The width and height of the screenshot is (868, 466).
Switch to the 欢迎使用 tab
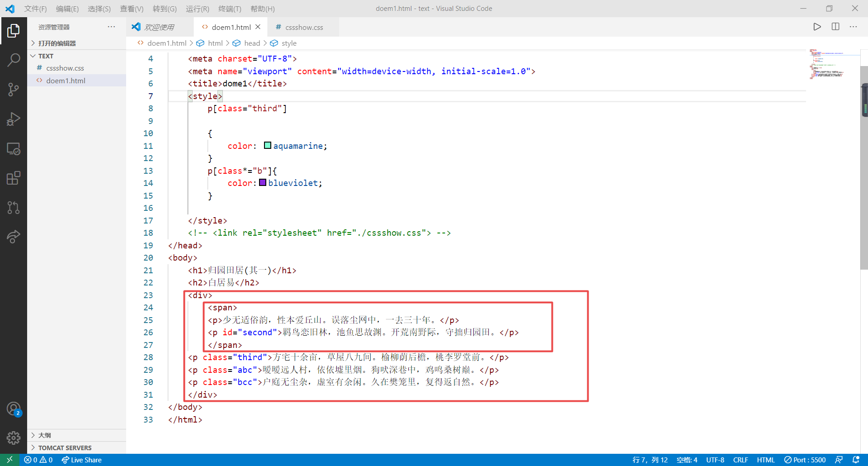(160, 27)
